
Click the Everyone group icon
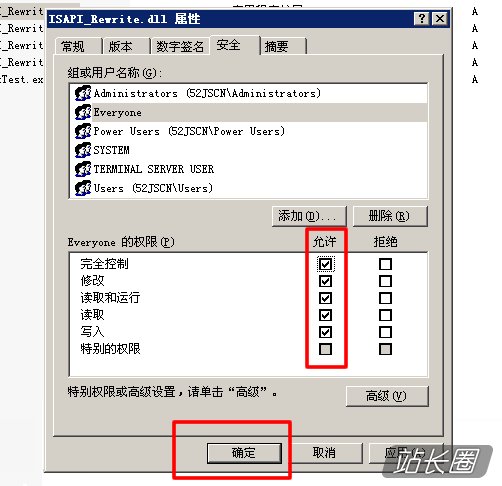[83, 112]
